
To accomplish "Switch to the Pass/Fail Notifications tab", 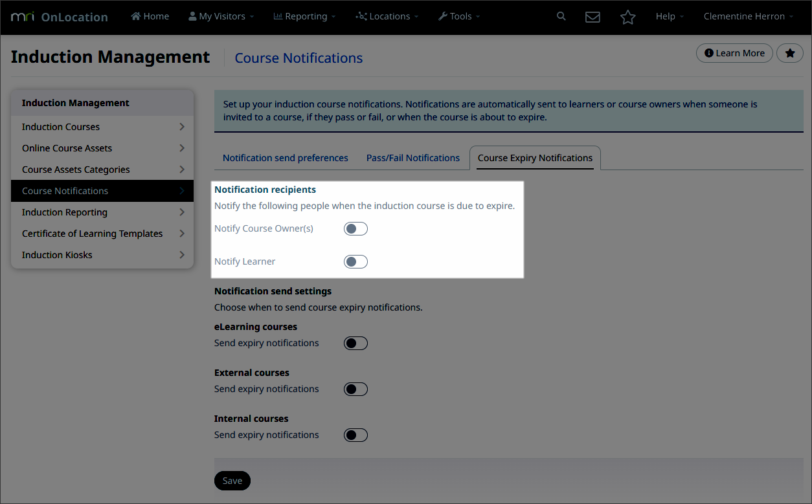I will 413,157.
